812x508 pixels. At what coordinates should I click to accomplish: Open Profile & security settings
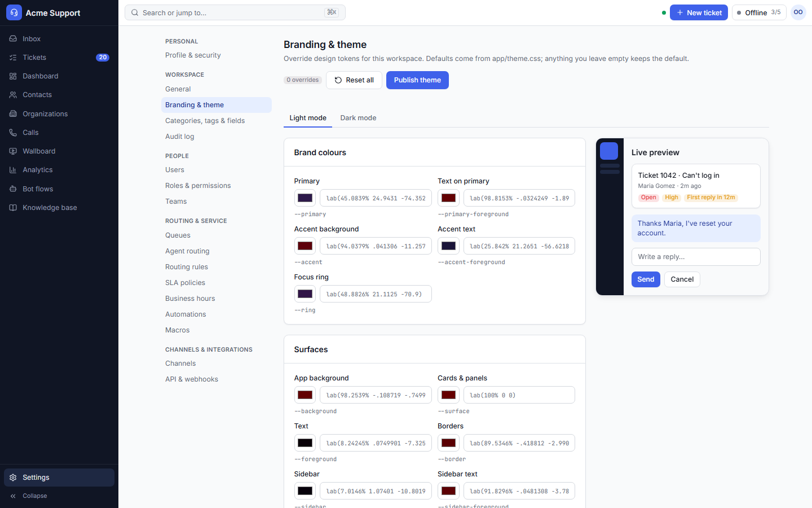click(217, 55)
